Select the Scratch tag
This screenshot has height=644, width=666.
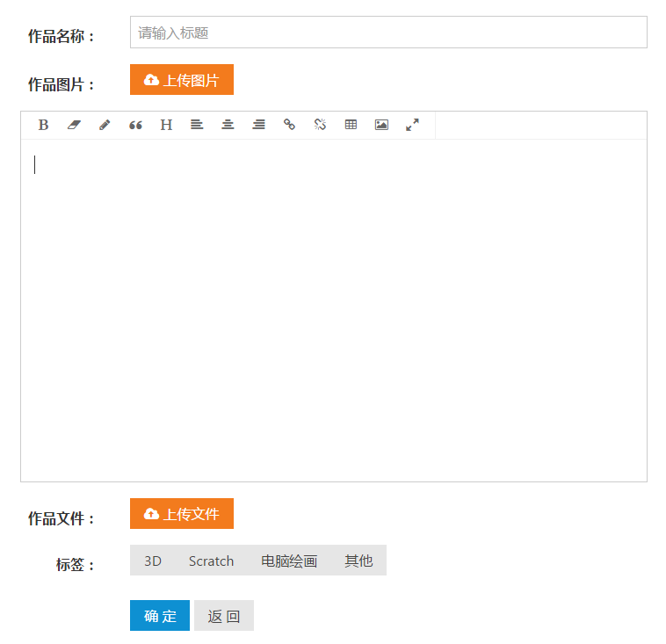[211, 561]
